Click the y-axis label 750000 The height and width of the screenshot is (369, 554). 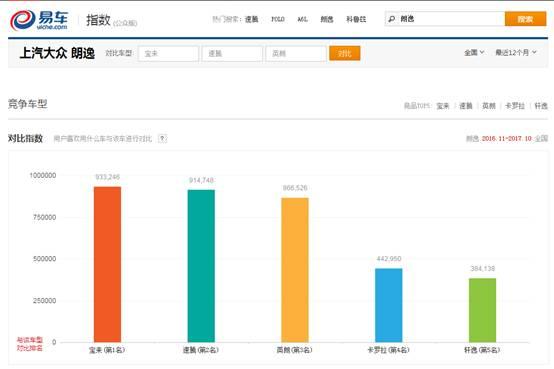[x=45, y=217]
